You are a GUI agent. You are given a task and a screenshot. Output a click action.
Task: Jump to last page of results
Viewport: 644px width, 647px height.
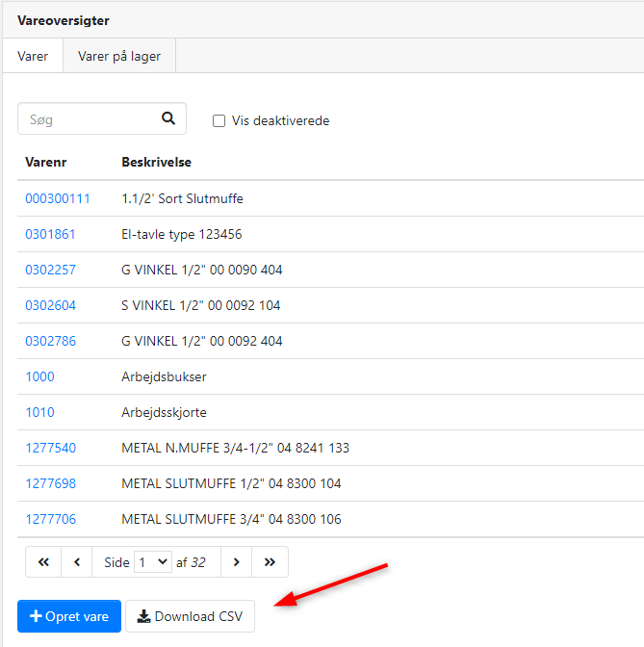(270, 562)
